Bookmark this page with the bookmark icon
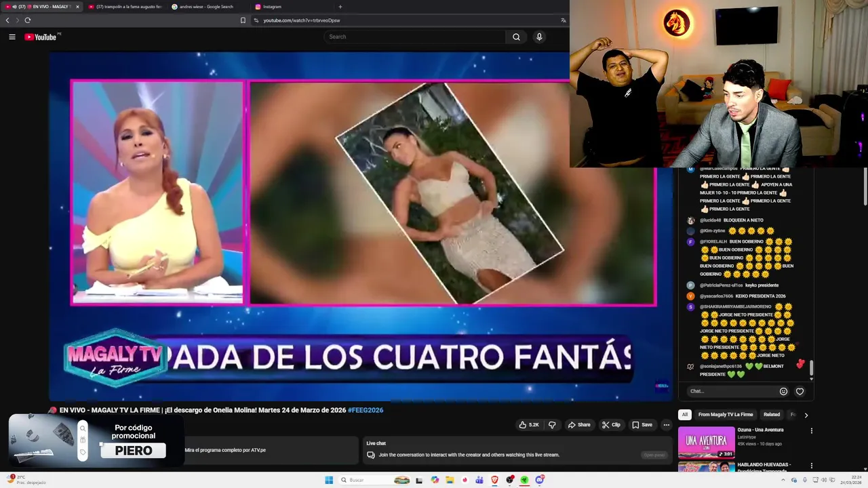Screen dimensions: 868x488 click(x=243, y=20)
